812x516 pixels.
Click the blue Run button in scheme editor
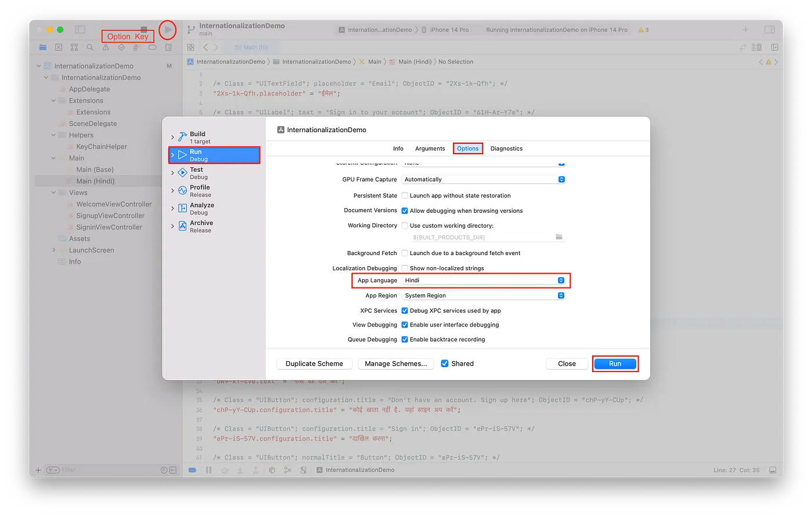click(x=615, y=364)
